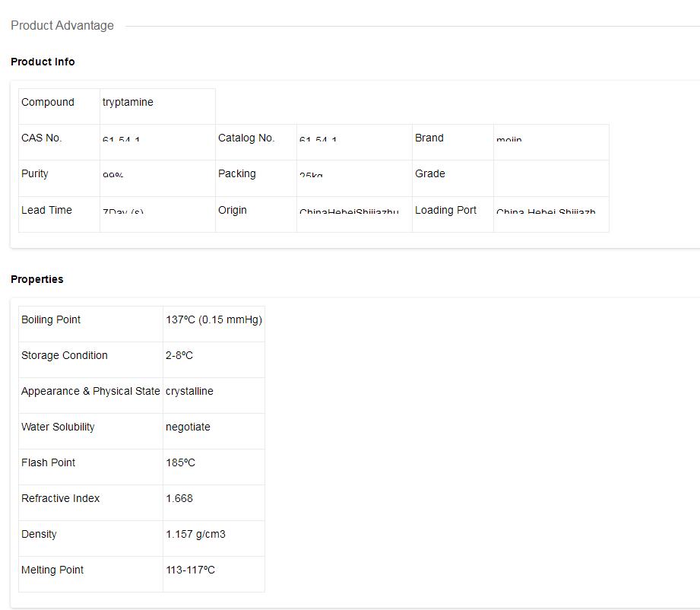
Task: Click the Loading Port label
Action: click(445, 210)
